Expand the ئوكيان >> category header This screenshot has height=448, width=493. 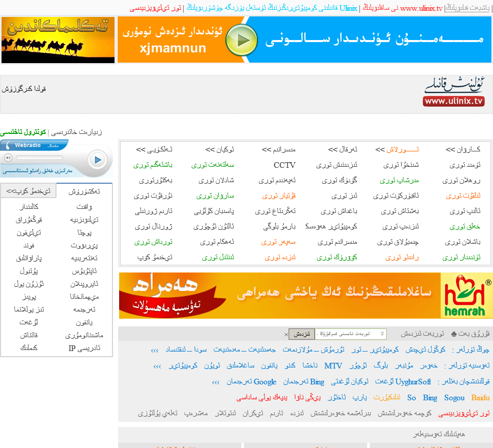(x=219, y=149)
